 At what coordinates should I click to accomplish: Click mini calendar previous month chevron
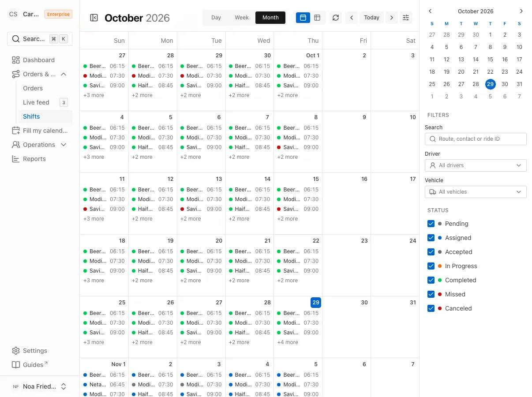tap(431, 11)
